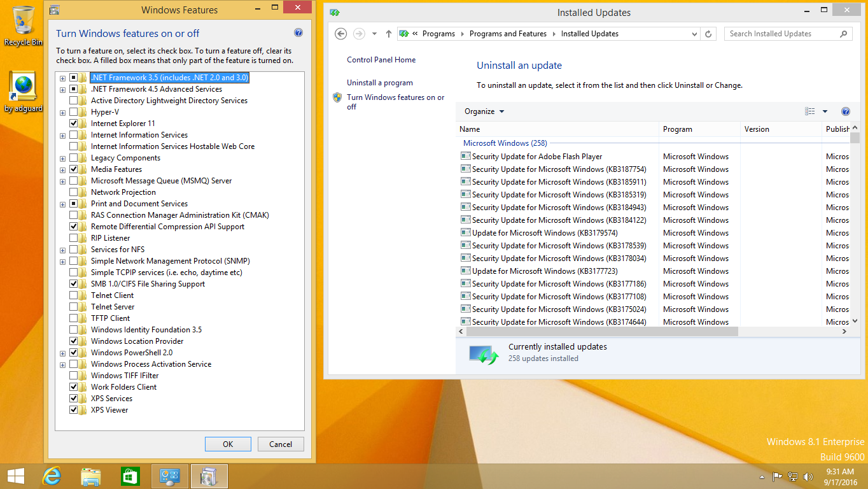Check the TFTP Client checkbox
Viewport: 868px width, 489px height.
(x=74, y=318)
